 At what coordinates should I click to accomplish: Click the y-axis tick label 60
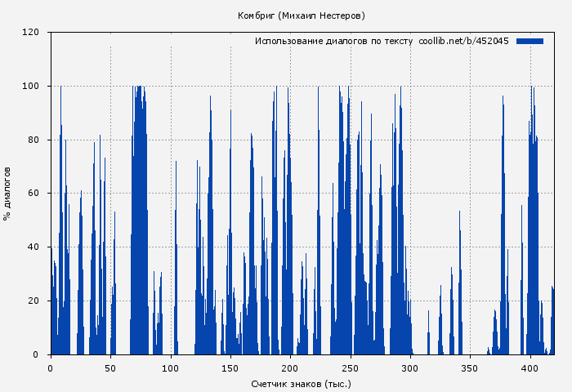point(34,194)
